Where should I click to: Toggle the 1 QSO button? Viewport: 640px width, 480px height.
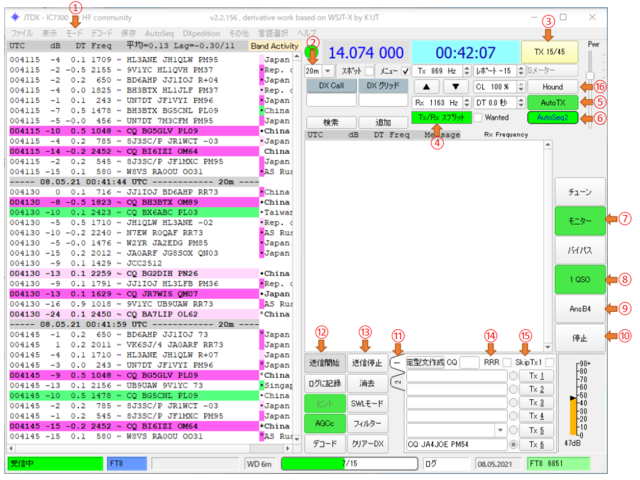point(580,280)
